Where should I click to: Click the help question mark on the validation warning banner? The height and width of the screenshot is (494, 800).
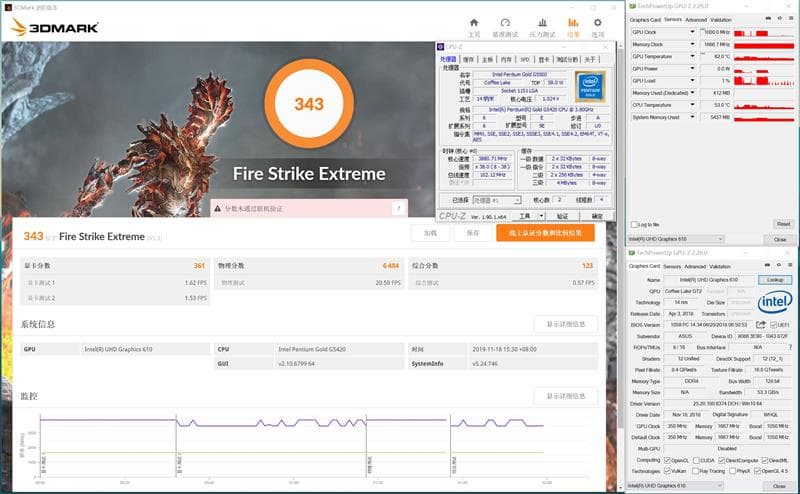pos(398,208)
